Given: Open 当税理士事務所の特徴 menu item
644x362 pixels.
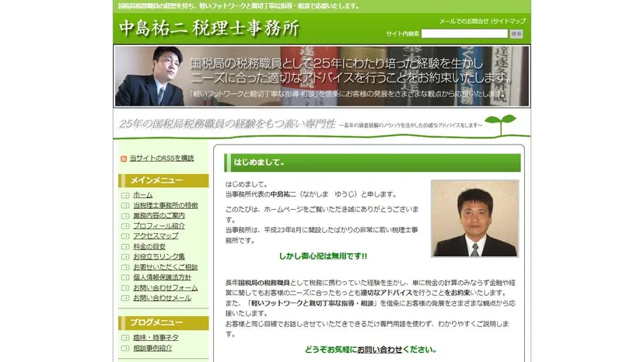Looking at the screenshot, I should tap(166, 205).
